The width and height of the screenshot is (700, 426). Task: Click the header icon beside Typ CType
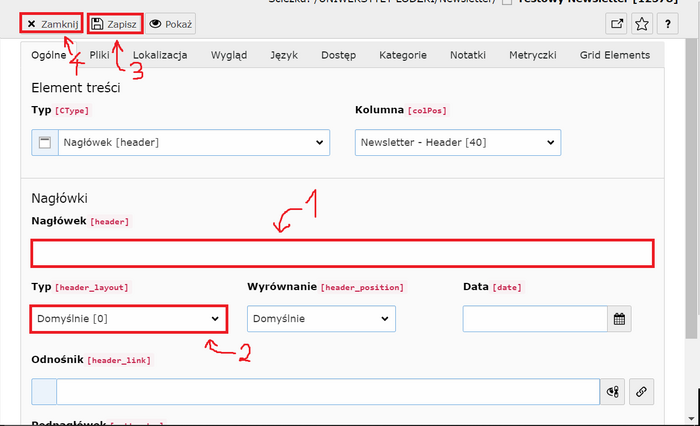pyautogui.click(x=44, y=142)
